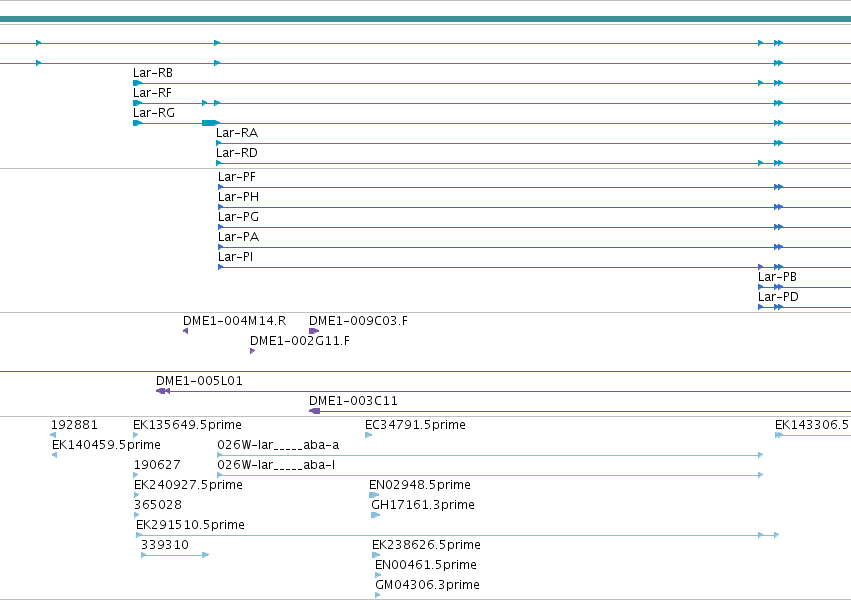Image resolution: width=851 pixels, height=600 pixels.
Task: Click the teal chromosome band at top
Action: point(426,20)
